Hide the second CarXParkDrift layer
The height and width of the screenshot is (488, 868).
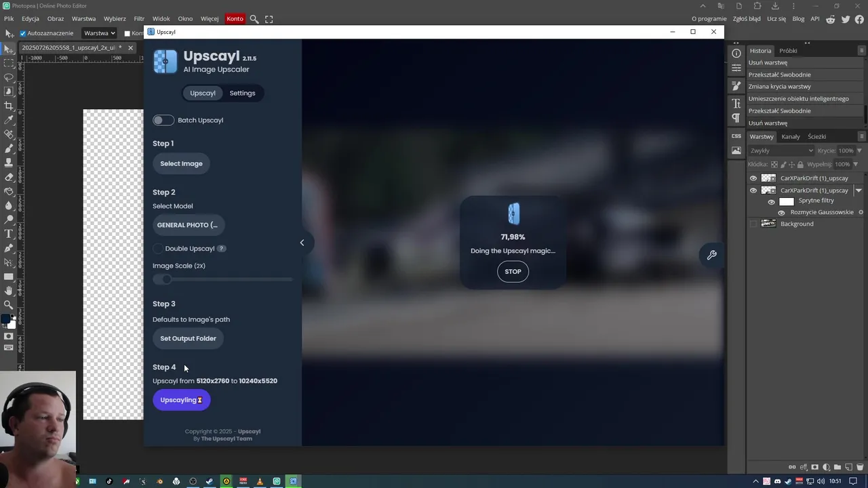pyautogui.click(x=753, y=190)
